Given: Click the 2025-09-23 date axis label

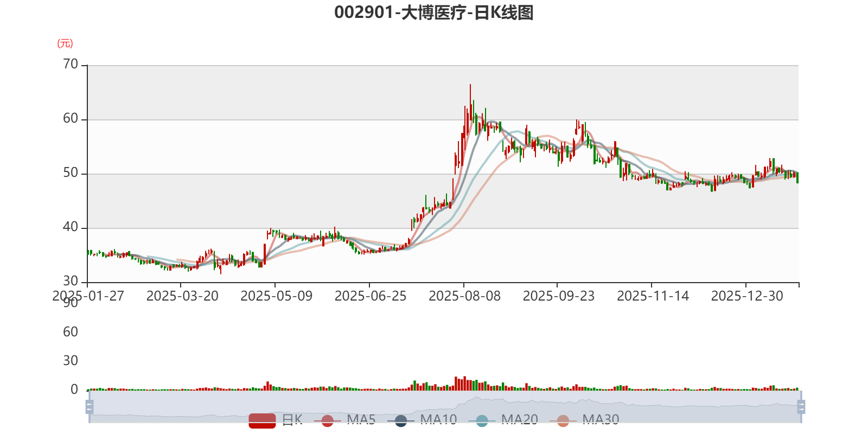Looking at the screenshot, I should (x=559, y=296).
